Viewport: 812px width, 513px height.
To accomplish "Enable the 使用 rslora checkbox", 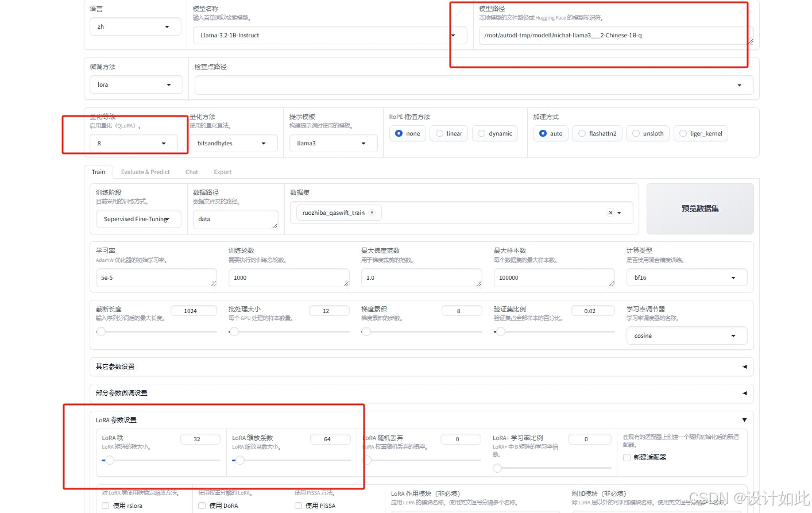I will coord(105,506).
